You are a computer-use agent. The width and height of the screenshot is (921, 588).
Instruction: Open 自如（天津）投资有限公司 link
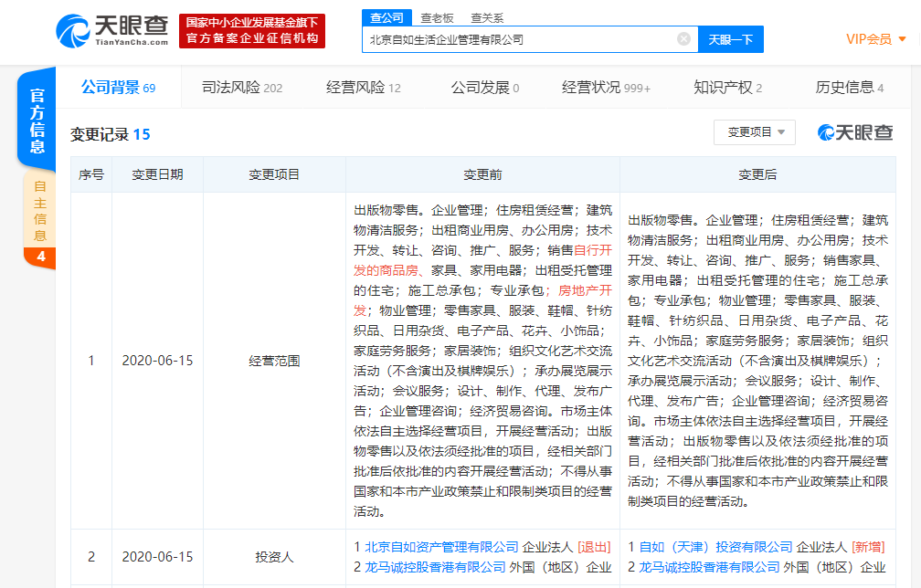pos(715,547)
